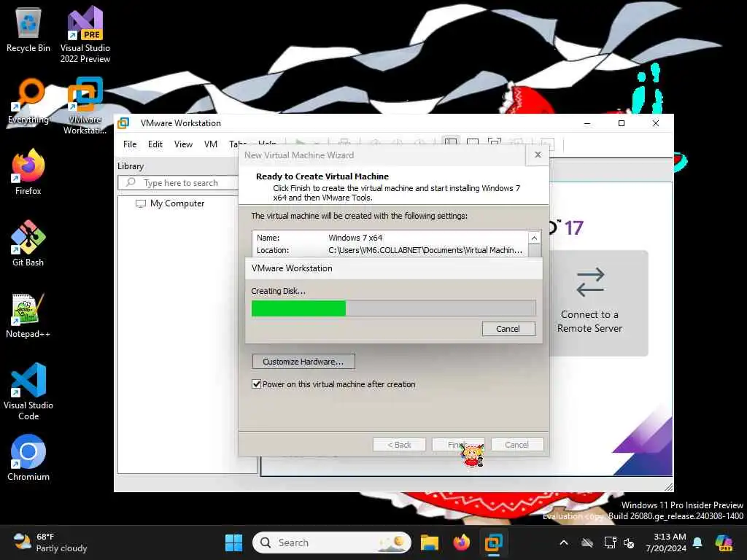This screenshot has width=747, height=560.
Task: Open Firefox from the taskbar
Action: 461,542
